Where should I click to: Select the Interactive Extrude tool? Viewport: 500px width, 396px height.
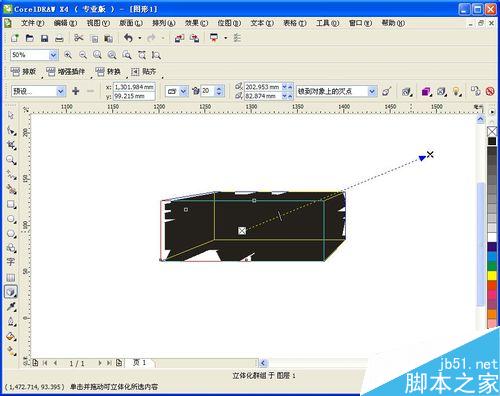pyautogui.click(x=11, y=292)
